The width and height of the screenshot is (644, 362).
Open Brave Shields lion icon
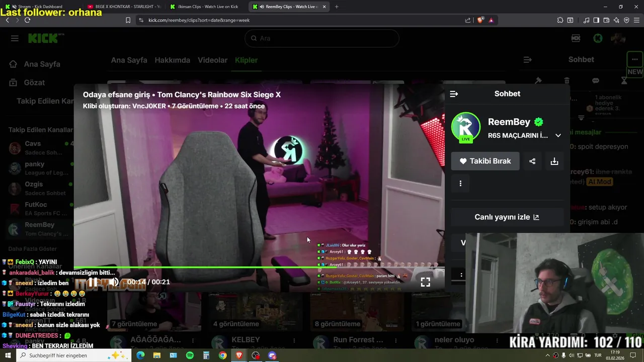(x=480, y=20)
